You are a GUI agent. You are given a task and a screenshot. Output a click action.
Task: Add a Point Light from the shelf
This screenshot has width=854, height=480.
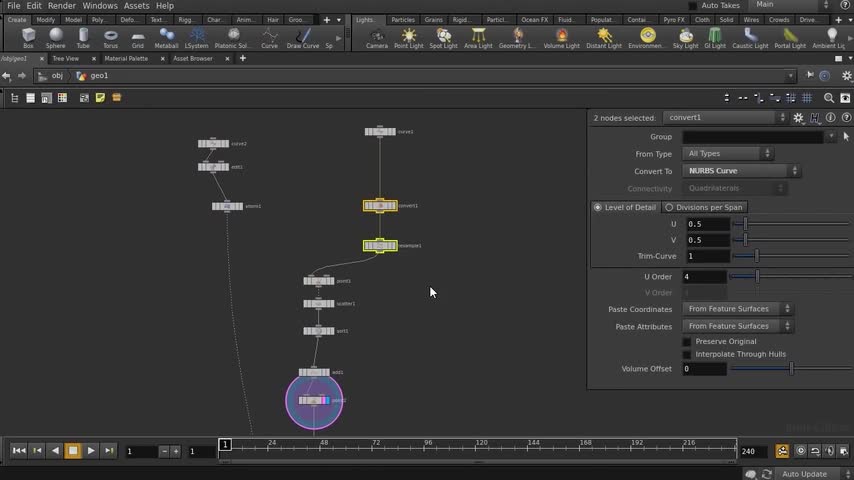pyautogui.click(x=408, y=38)
